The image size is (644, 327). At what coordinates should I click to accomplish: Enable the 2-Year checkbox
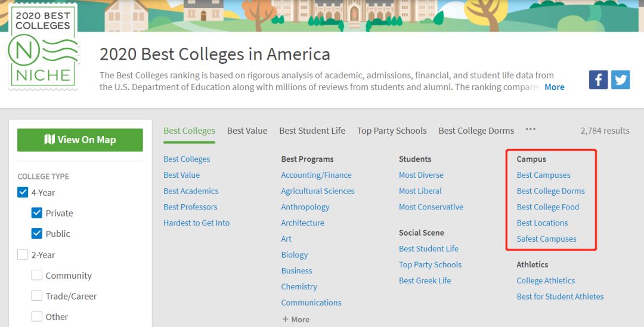coord(23,254)
